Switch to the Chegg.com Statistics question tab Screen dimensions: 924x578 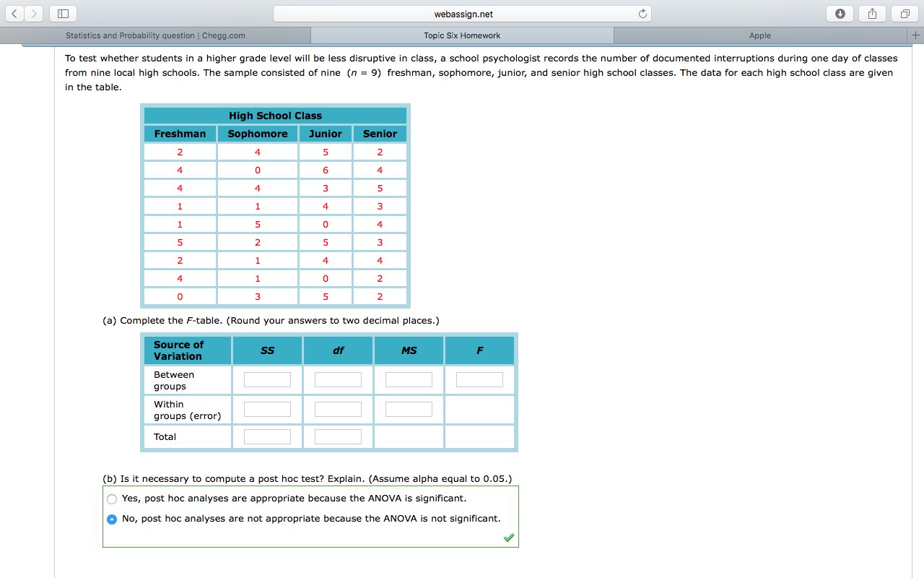(x=155, y=35)
